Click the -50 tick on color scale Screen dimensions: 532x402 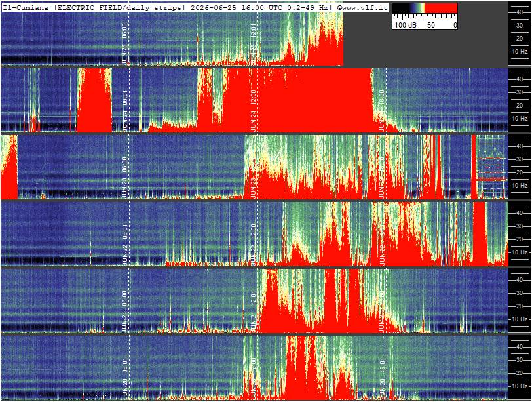pos(430,25)
